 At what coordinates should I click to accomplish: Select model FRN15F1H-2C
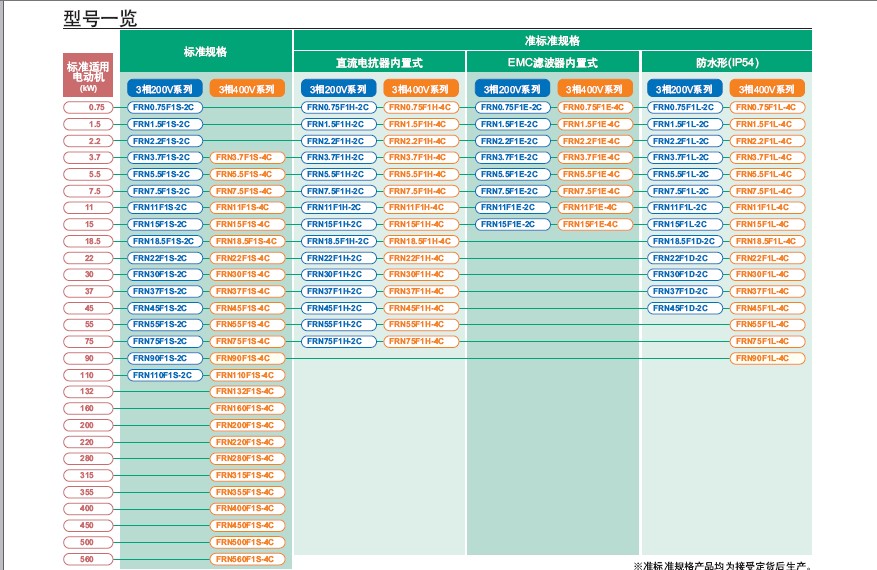coord(339,224)
